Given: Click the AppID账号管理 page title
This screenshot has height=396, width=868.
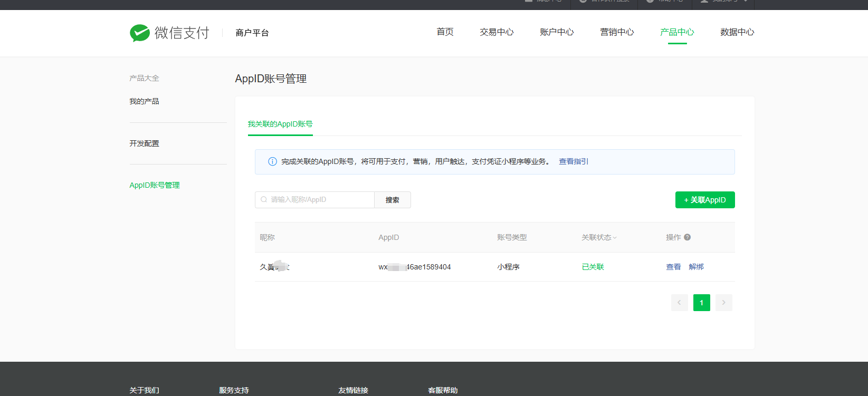Looking at the screenshot, I should click(271, 79).
